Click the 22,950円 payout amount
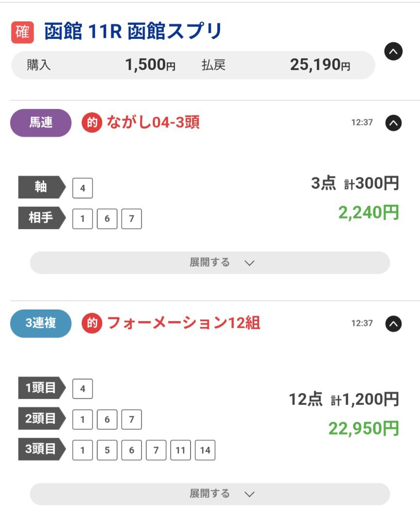This screenshot has height=511, width=420. coord(364,428)
